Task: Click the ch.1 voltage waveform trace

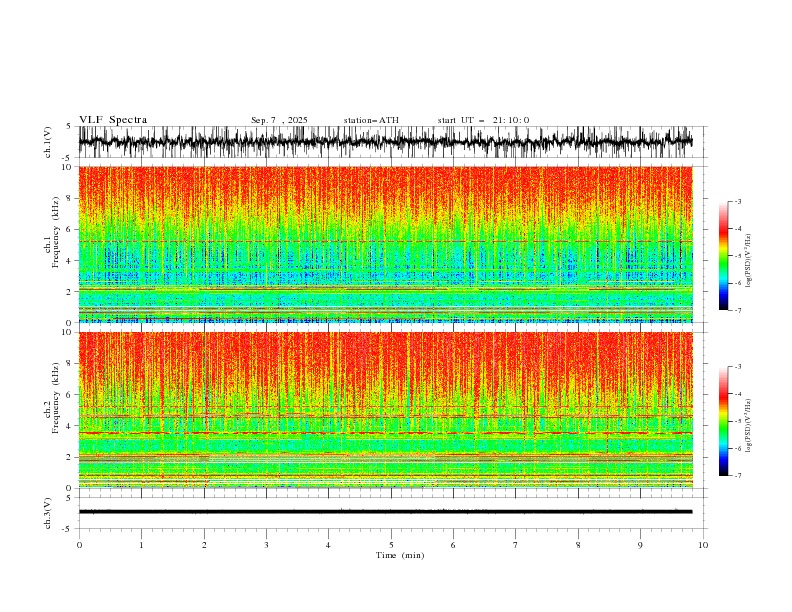Action: point(385,142)
